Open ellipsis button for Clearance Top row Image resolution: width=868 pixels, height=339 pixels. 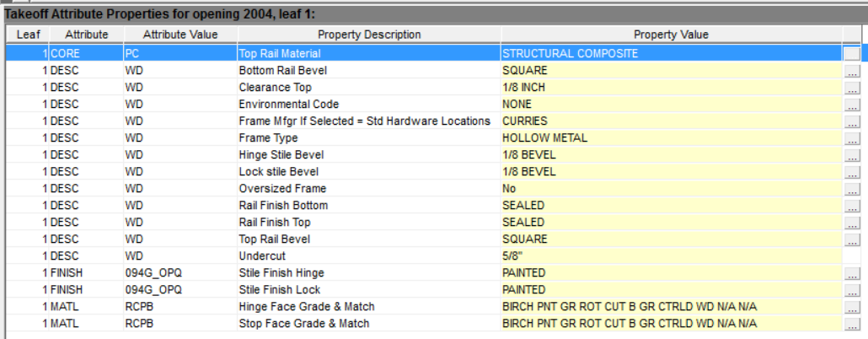[x=852, y=88]
